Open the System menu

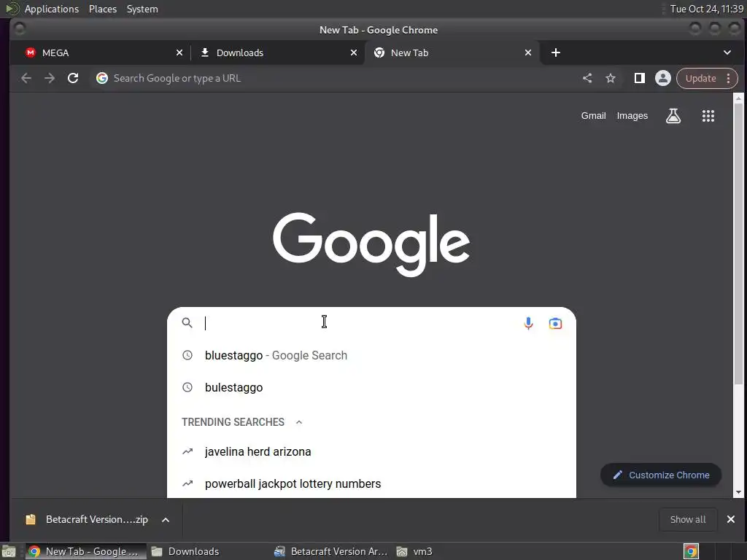pos(142,9)
